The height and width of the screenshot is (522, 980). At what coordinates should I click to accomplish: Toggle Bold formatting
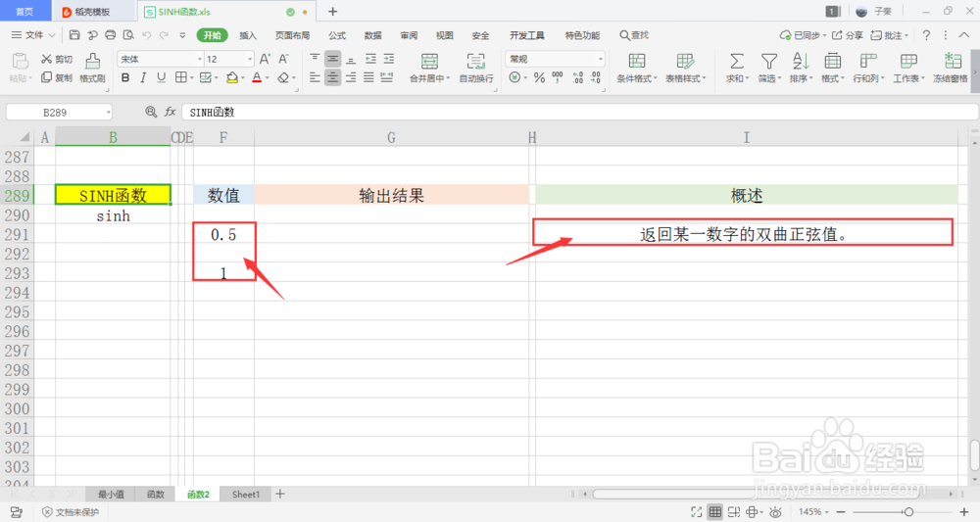tap(125, 77)
